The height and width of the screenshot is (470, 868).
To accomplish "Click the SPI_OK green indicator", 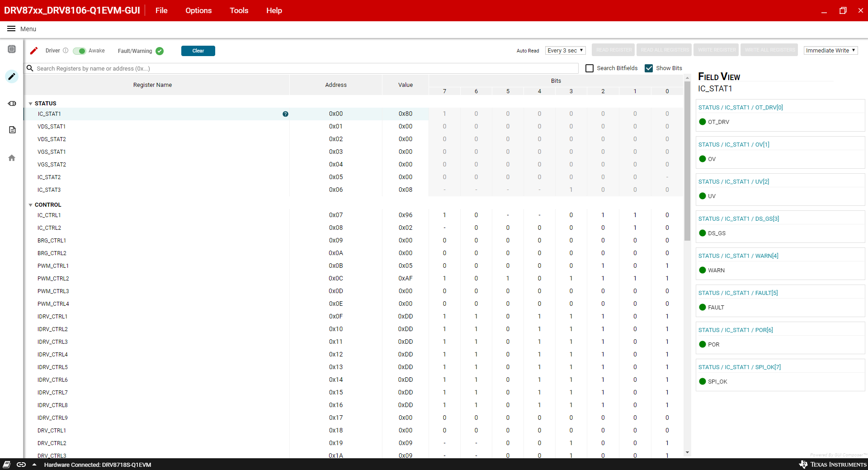I will pos(703,381).
